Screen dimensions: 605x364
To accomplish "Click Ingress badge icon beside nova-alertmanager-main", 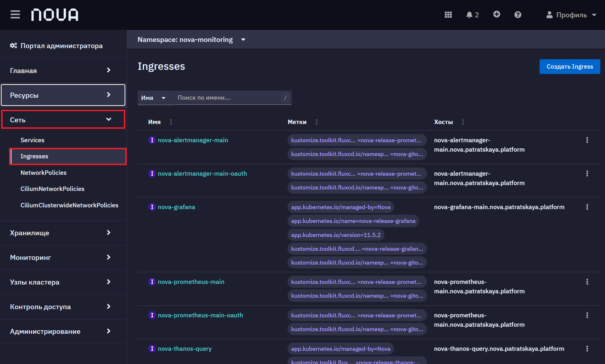I will coord(152,140).
